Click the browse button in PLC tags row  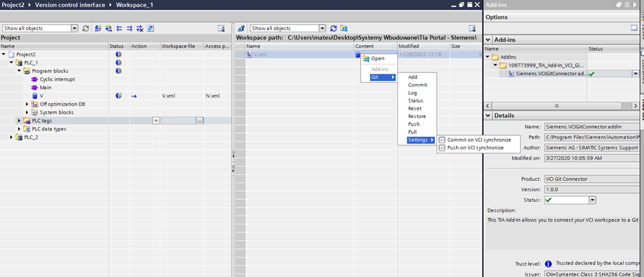(x=200, y=121)
